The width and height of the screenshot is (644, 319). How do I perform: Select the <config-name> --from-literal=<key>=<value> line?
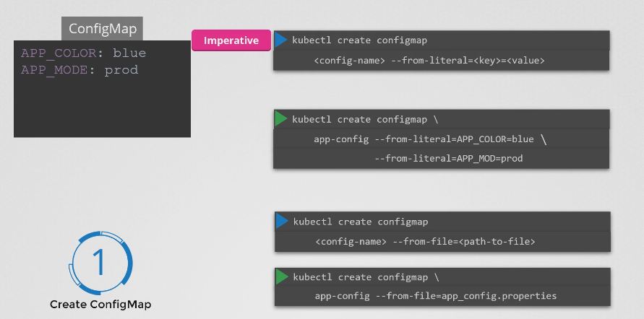[x=429, y=61]
